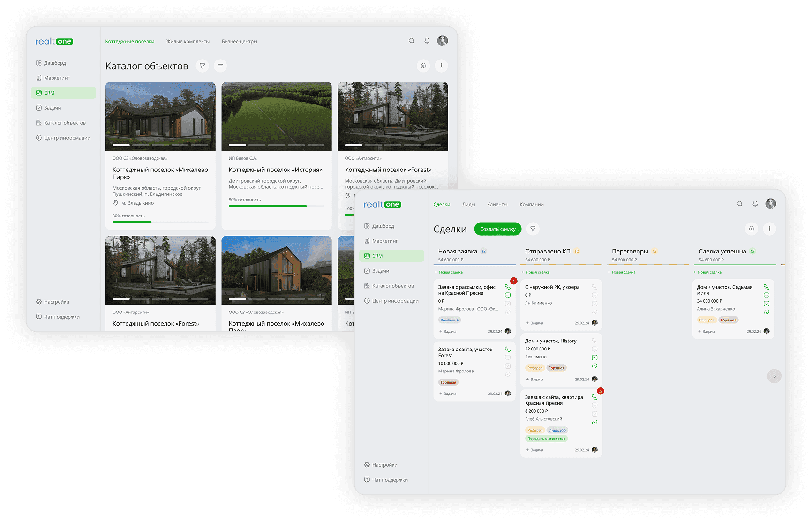
Task: Open the filter icon next to Каталог объектов
Action: tap(202, 66)
